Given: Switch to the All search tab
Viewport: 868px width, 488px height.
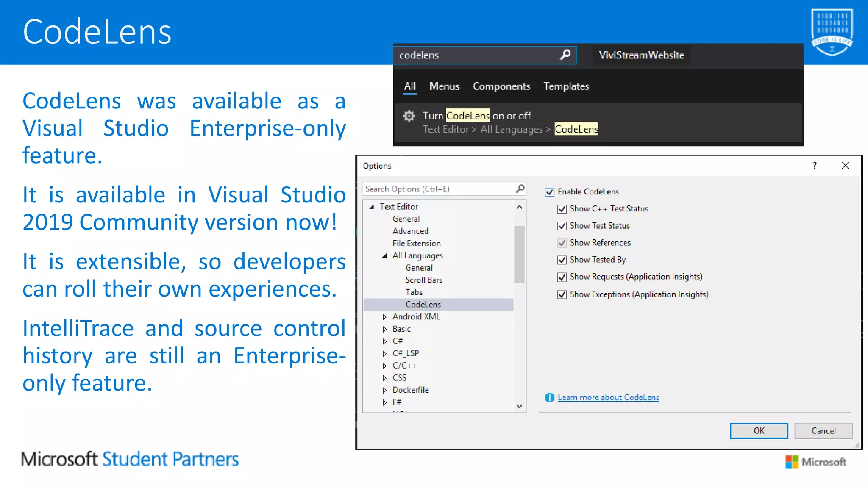Looking at the screenshot, I should pyautogui.click(x=409, y=86).
